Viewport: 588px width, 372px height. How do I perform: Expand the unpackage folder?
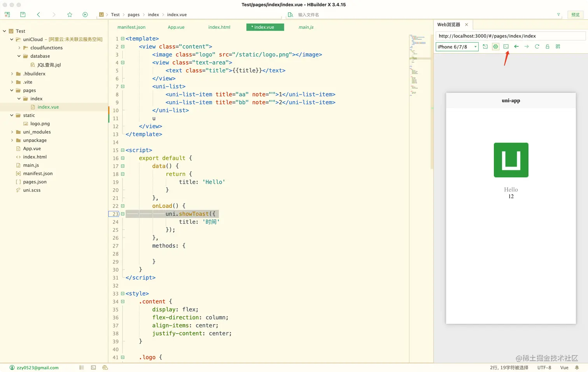12,140
